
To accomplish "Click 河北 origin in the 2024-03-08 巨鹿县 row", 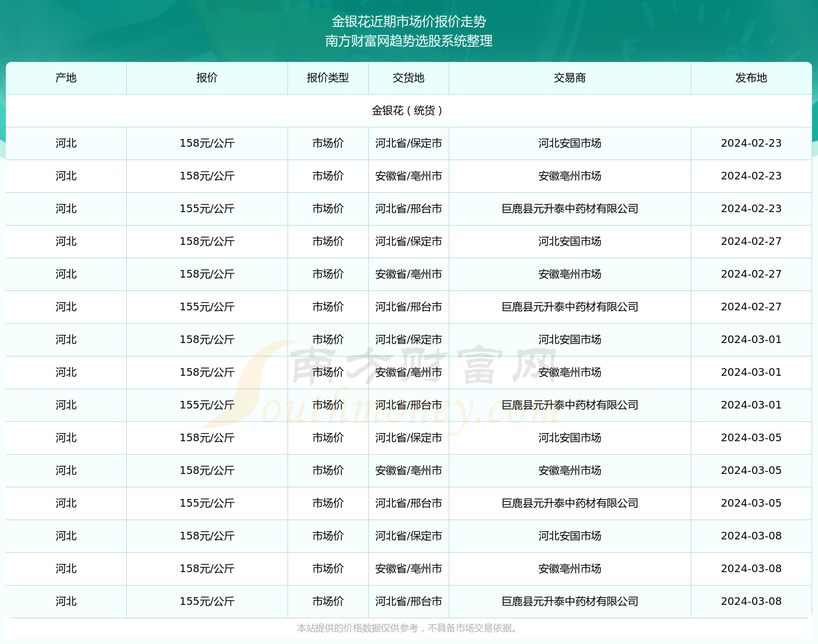I will pyautogui.click(x=66, y=601).
